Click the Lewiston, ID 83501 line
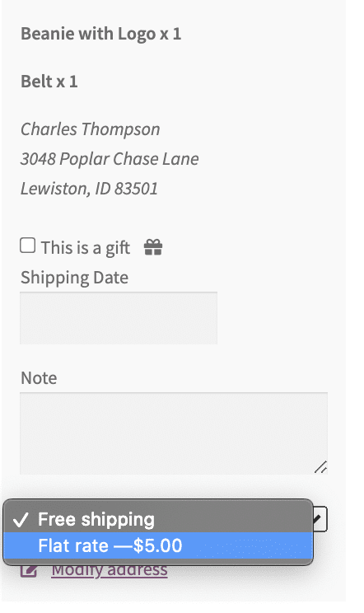The width and height of the screenshot is (364, 613). coord(90,189)
